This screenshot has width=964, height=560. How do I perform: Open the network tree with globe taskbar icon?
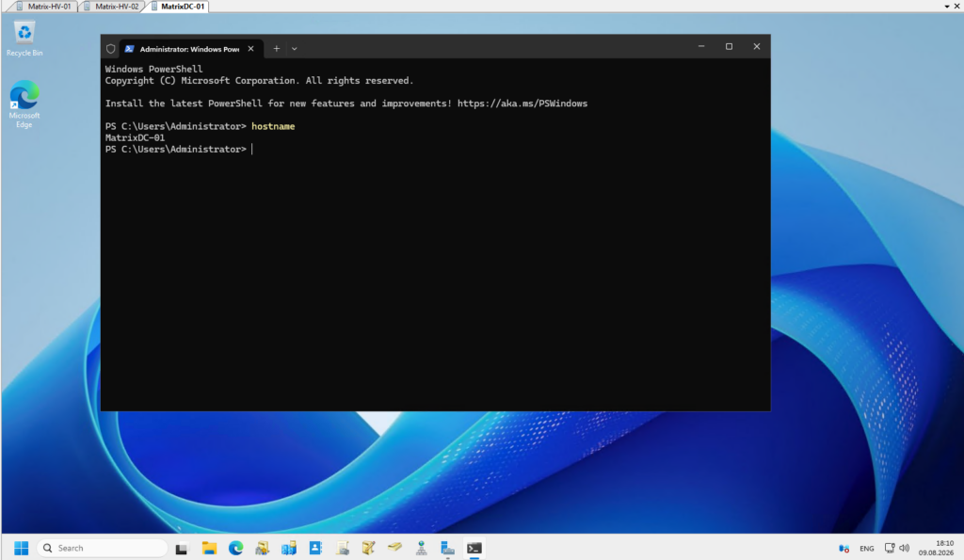click(421, 549)
